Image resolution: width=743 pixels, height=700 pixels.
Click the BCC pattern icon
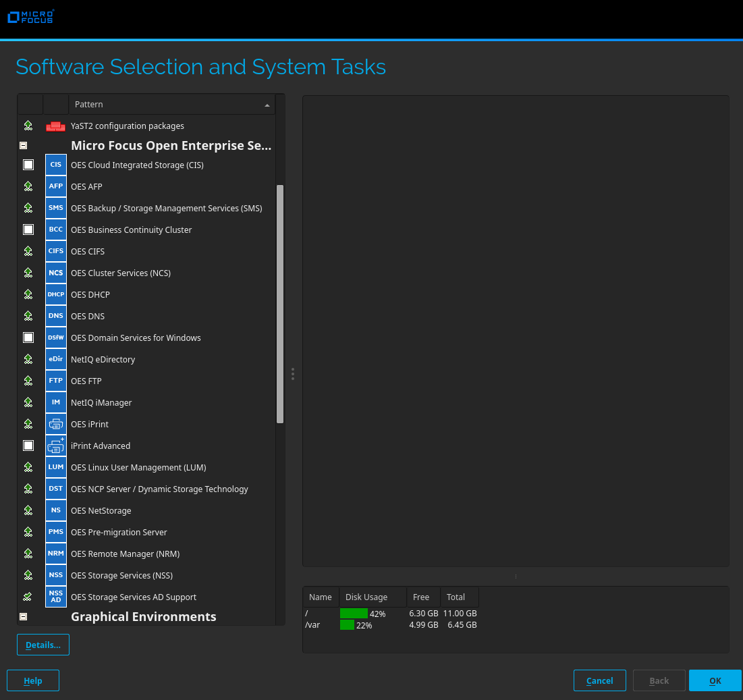coord(56,230)
